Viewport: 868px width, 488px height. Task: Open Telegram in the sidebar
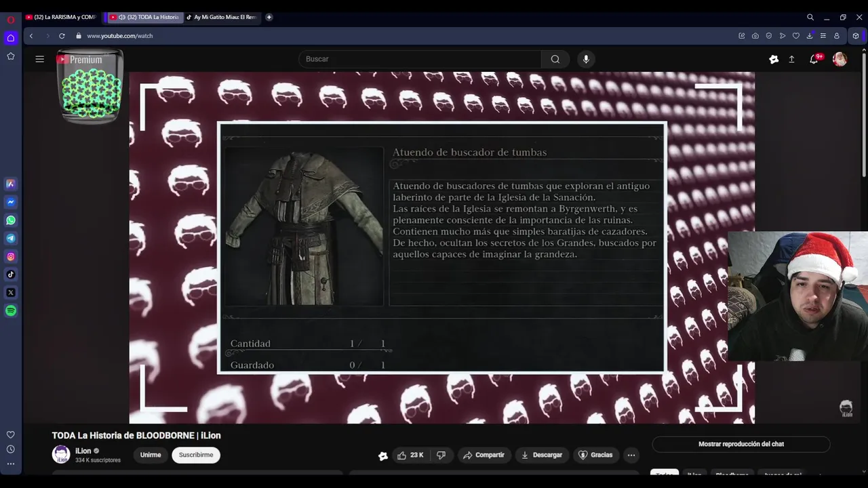pos(11,239)
